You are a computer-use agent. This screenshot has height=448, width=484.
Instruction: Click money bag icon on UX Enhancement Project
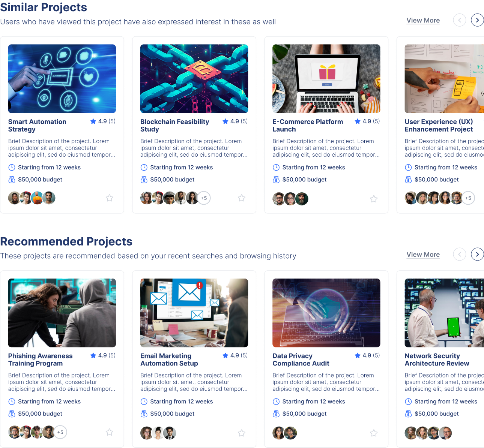(408, 180)
